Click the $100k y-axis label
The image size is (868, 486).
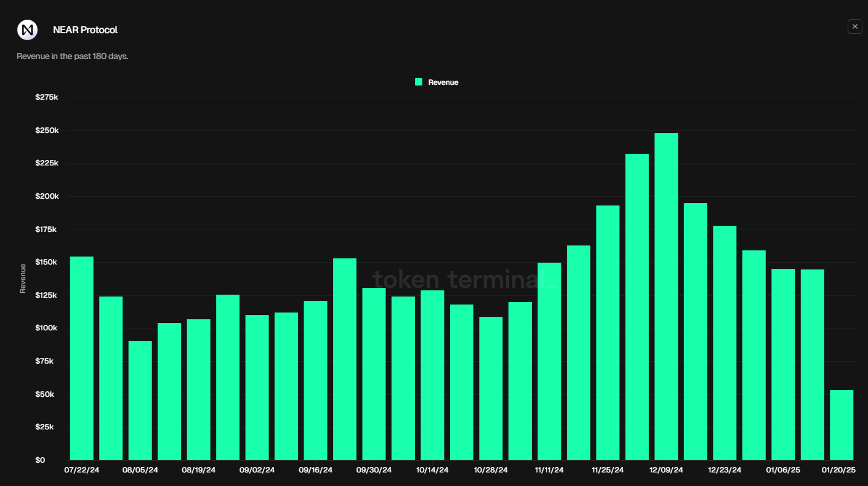click(x=47, y=328)
